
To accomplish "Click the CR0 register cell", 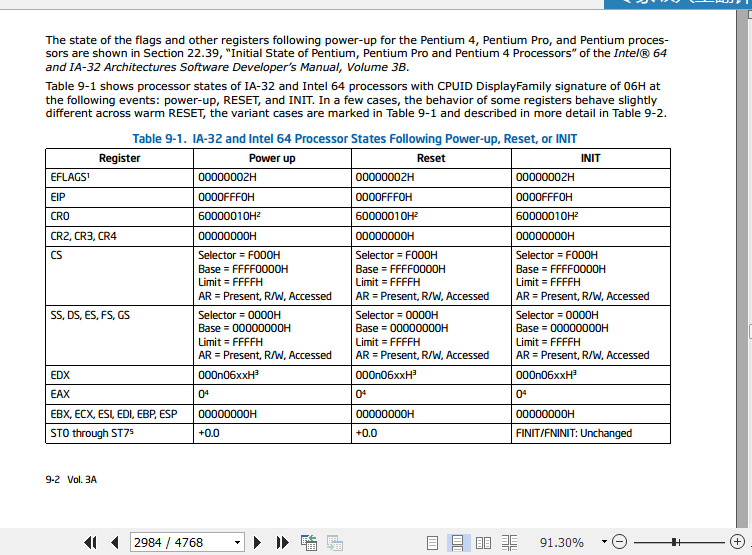I will 119,216.
